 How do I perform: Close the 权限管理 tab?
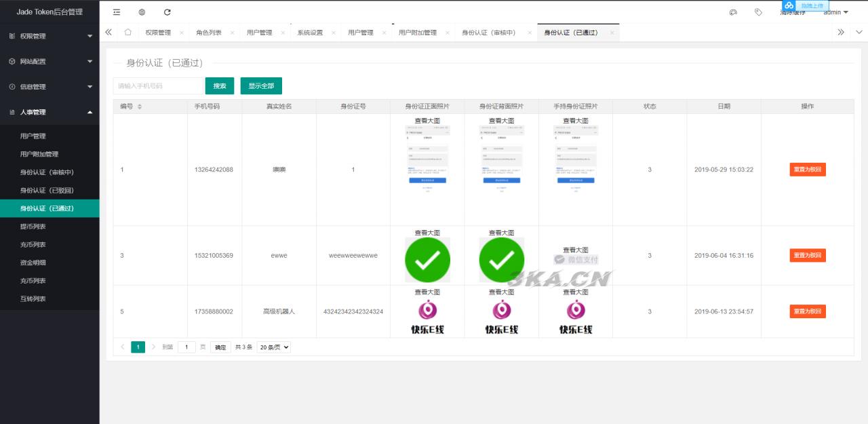tap(182, 33)
